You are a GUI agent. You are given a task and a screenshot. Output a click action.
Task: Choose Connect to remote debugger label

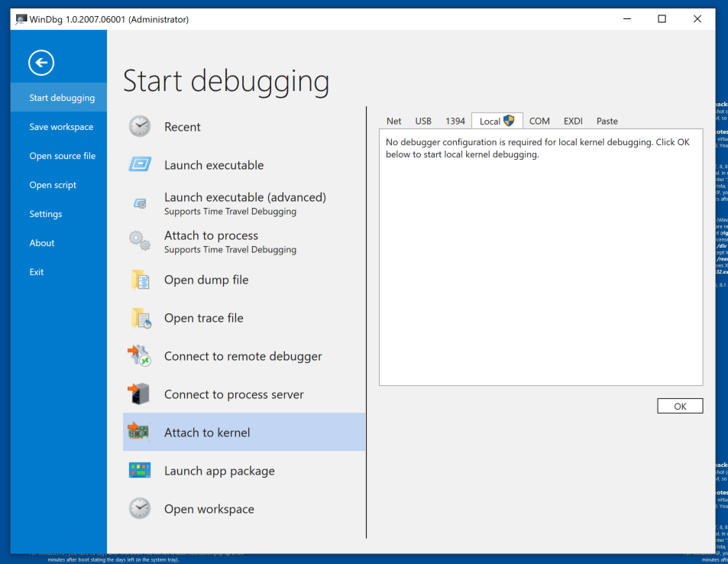point(243,356)
